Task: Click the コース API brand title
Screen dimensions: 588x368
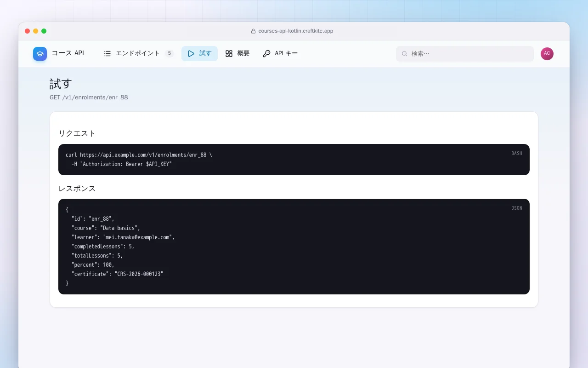Action: point(68,53)
